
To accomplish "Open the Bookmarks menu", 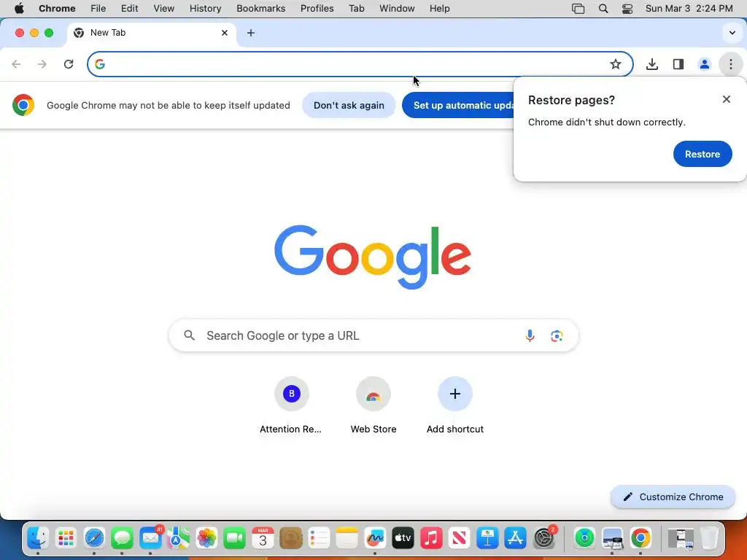I will click(x=260, y=9).
